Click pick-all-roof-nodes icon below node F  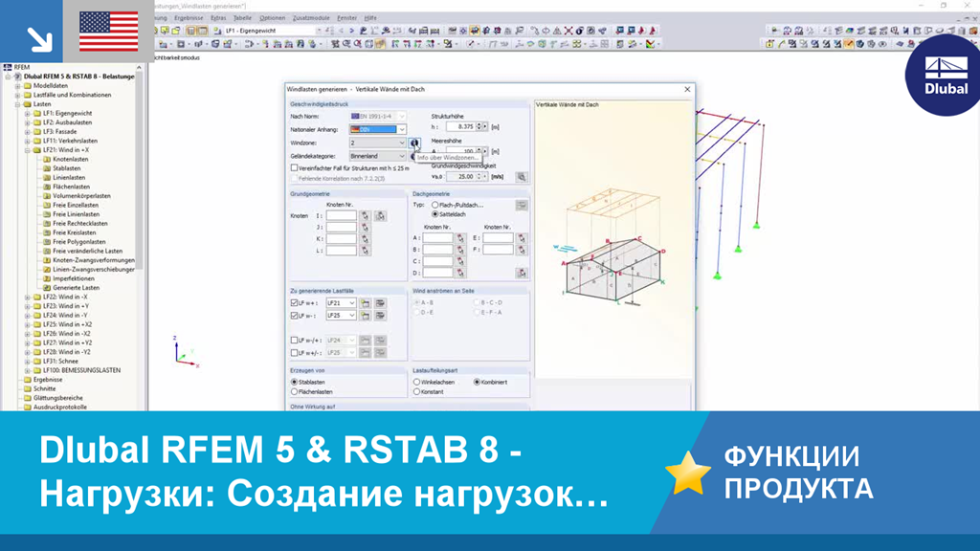522,273
